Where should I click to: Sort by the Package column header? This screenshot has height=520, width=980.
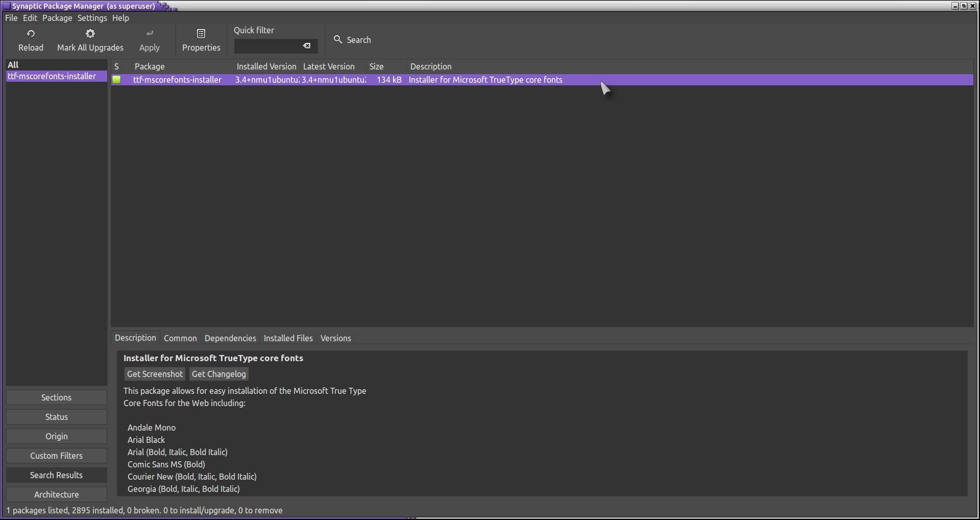click(182, 66)
